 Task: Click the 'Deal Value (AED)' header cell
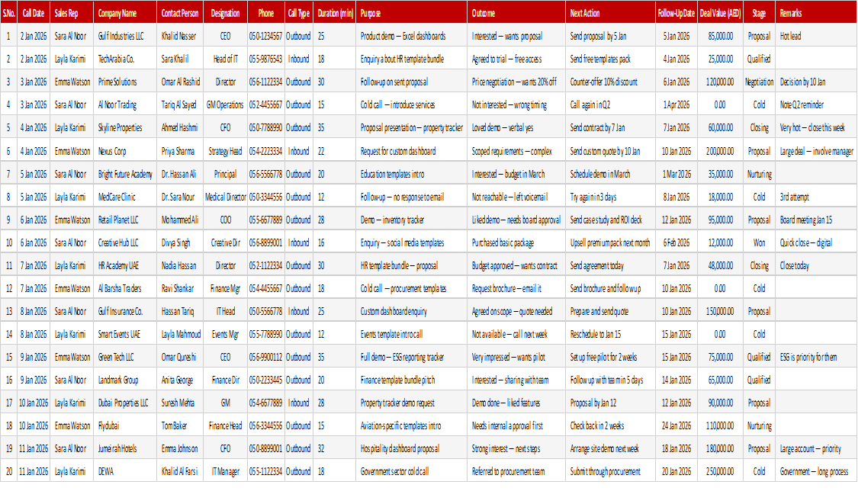[x=720, y=13]
